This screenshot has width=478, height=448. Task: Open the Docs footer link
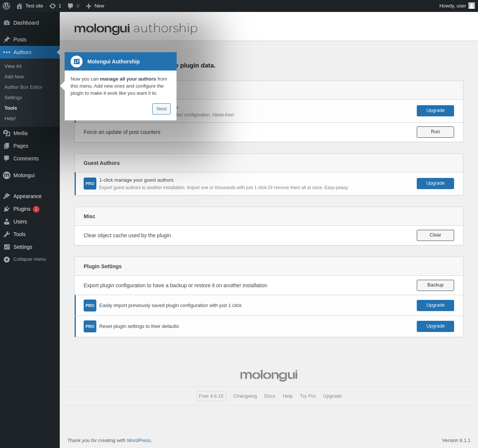pos(270,396)
